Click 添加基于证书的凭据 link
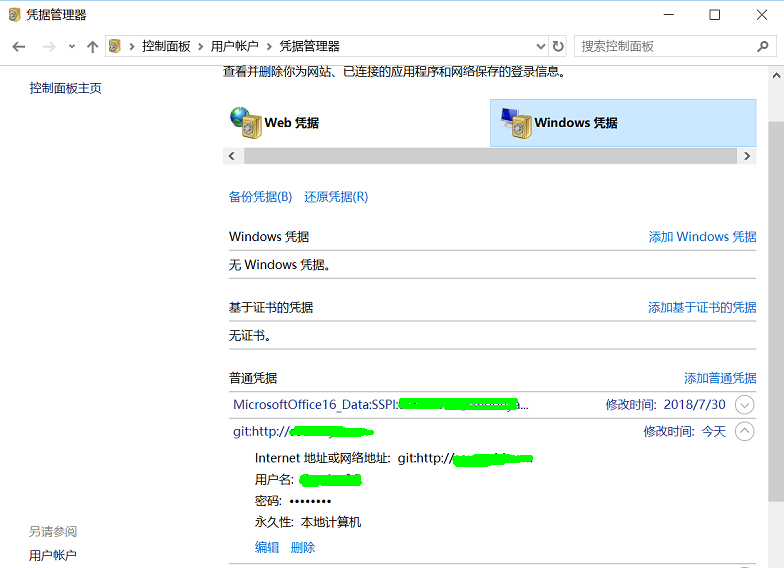The width and height of the screenshot is (784, 568). click(702, 308)
